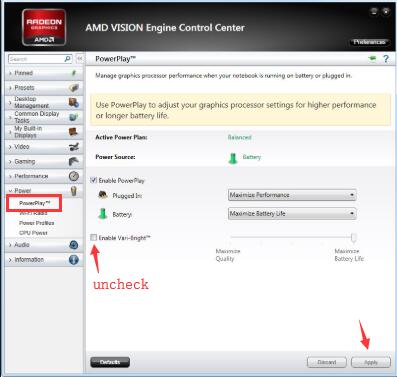Click the Gaming controller icon

74,161
